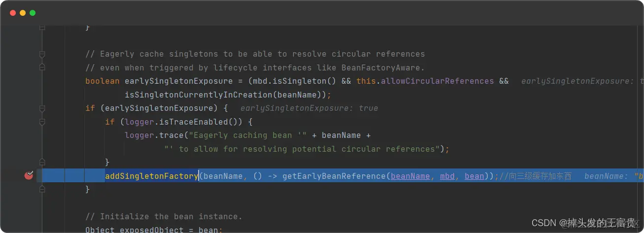
Task: Click the fold end marker beside '// even when triggered'
Action: (x=42, y=67)
